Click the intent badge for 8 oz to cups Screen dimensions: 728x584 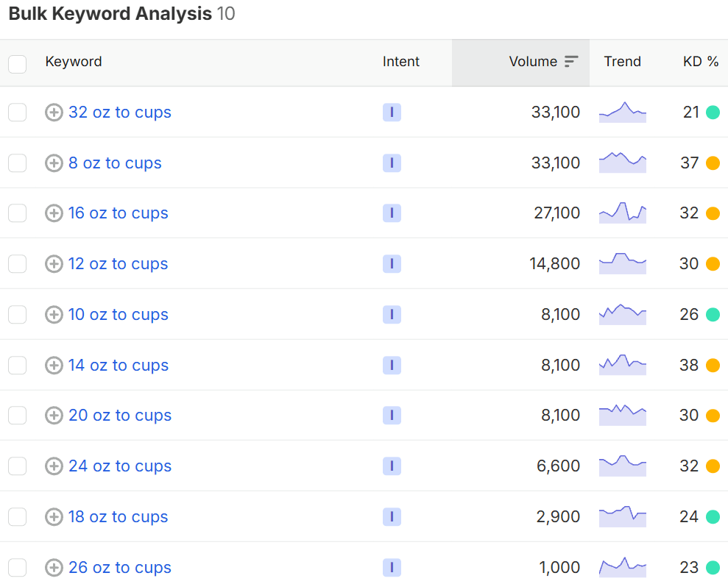(392, 163)
